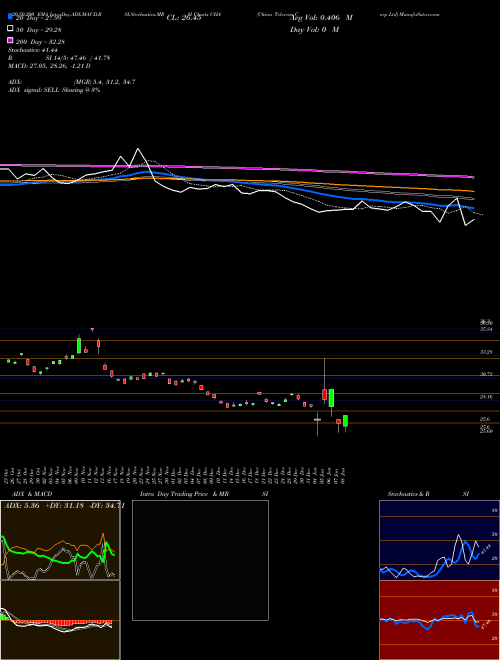Click the 'Avg Vol: 0.406 M' label
Image resolution: width=500 pixels, height=660 pixels.
point(321,18)
